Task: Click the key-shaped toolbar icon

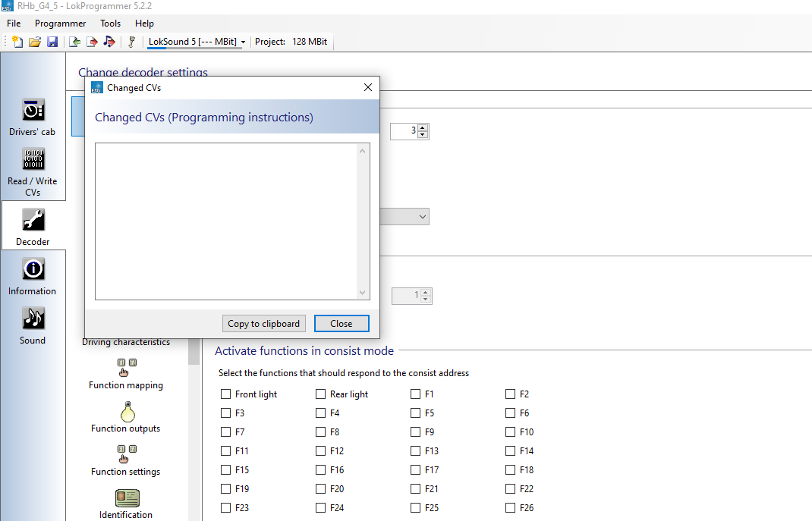Action: pos(131,42)
